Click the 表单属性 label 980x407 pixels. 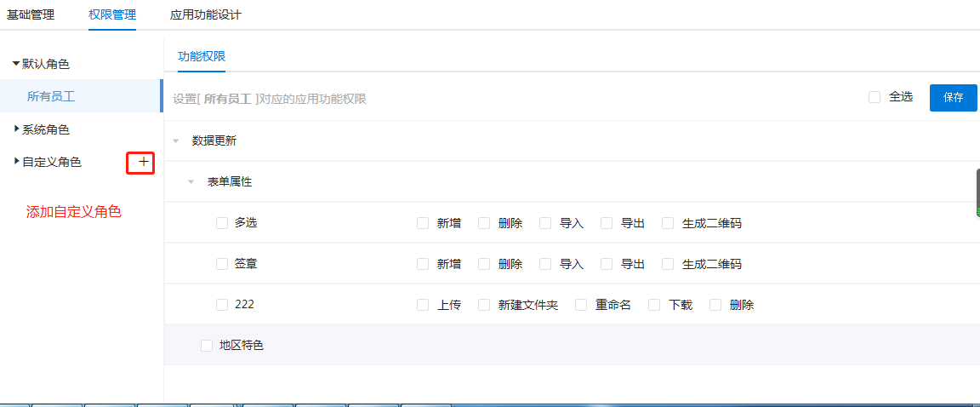(x=230, y=182)
